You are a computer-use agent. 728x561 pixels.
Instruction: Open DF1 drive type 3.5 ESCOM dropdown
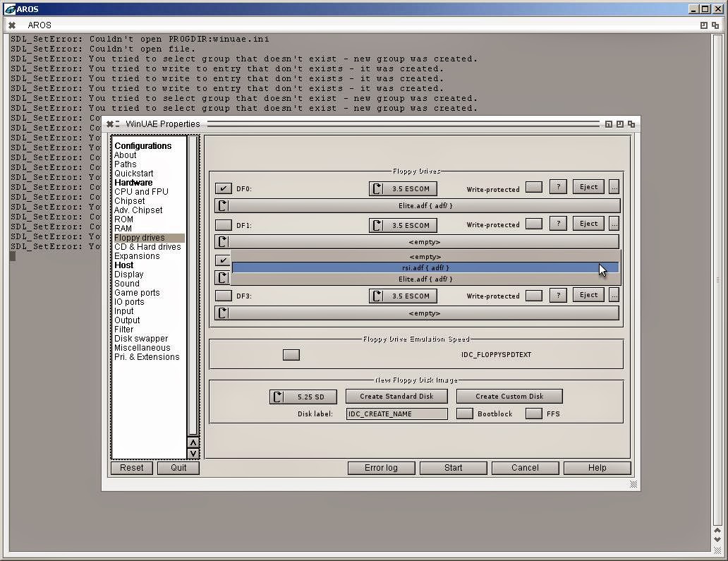pyautogui.click(x=403, y=225)
